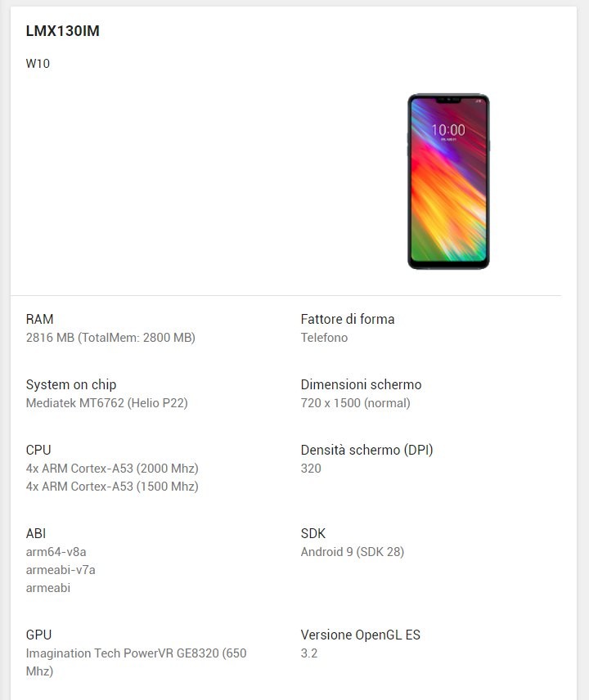The image size is (589, 700).
Task: Select the 2000 Mhz Cortex-A53 line
Action: pos(112,469)
